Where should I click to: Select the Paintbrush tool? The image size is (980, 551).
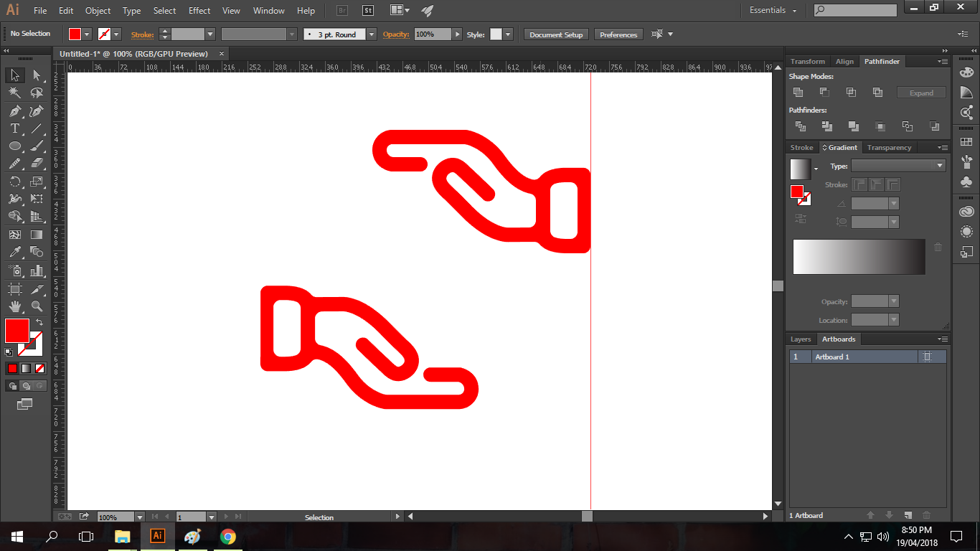pyautogui.click(x=37, y=146)
